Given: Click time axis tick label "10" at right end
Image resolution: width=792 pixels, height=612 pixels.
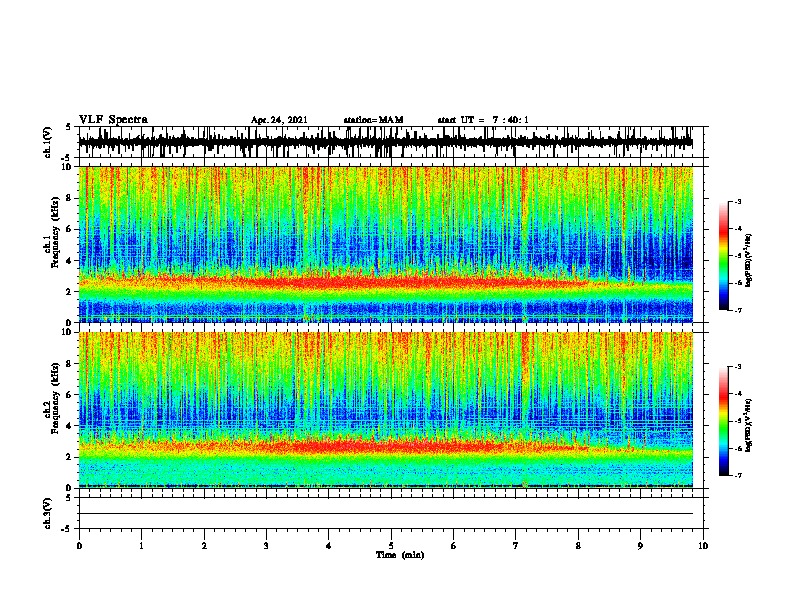Looking at the screenshot, I should click(703, 546).
